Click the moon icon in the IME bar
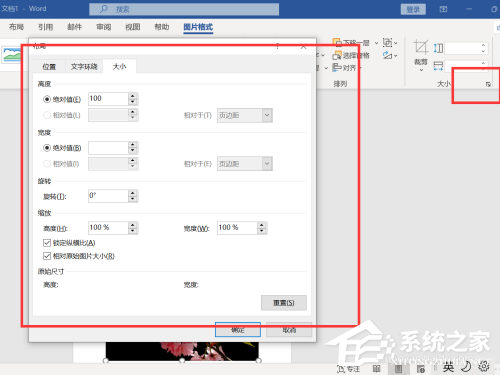500x375 pixels. (466, 367)
